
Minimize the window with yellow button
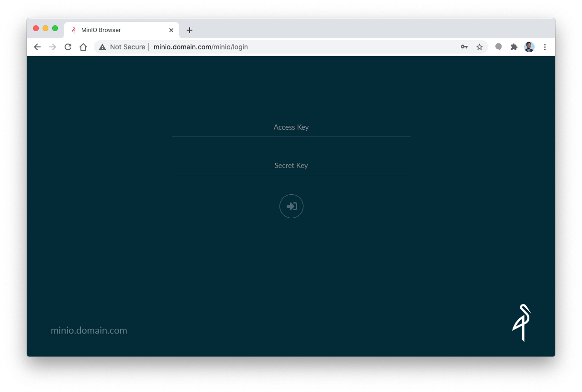click(x=45, y=28)
